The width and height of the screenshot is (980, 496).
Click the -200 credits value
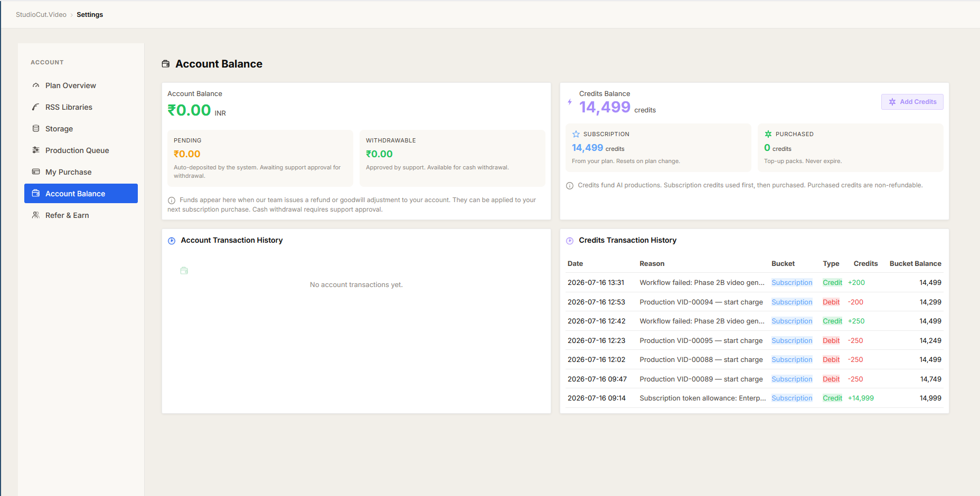[x=855, y=302]
